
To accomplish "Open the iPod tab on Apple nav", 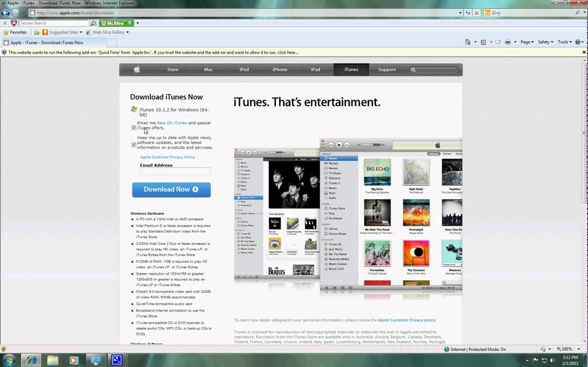I will [244, 69].
